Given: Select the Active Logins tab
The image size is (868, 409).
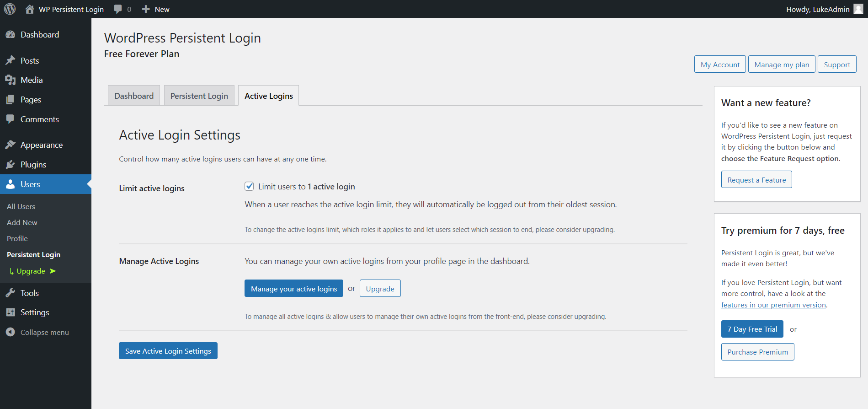Looking at the screenshot, I should click(268, 96).
